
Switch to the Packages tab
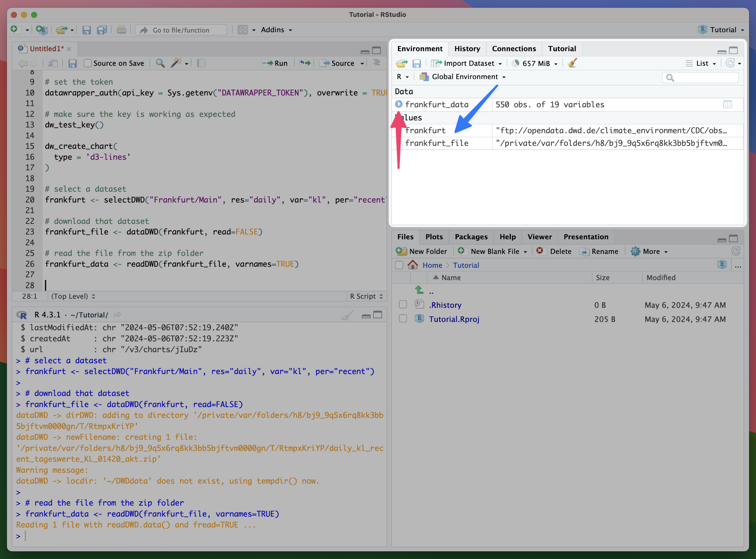(471, 237)
